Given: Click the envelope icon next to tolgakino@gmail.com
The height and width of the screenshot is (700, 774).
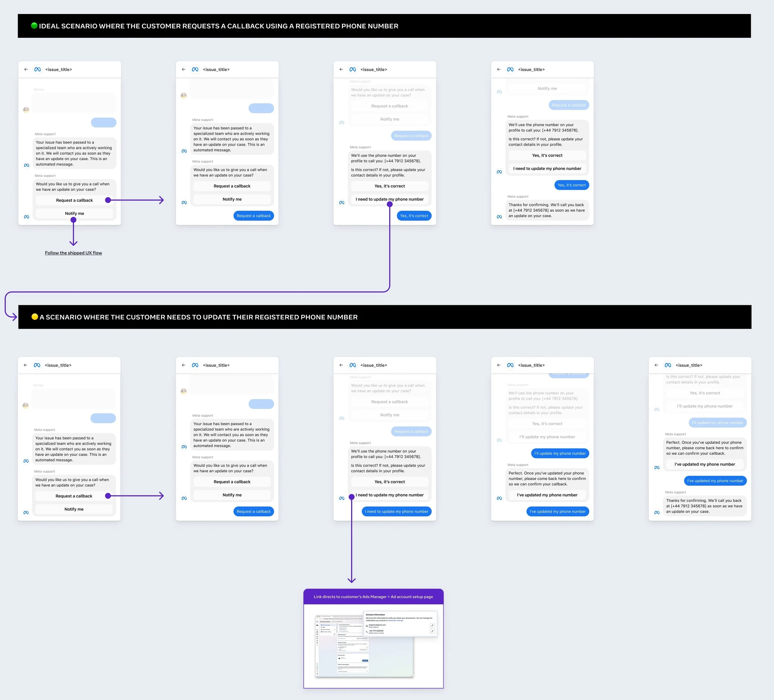Looking at the screenshot, I should point(367,626).
